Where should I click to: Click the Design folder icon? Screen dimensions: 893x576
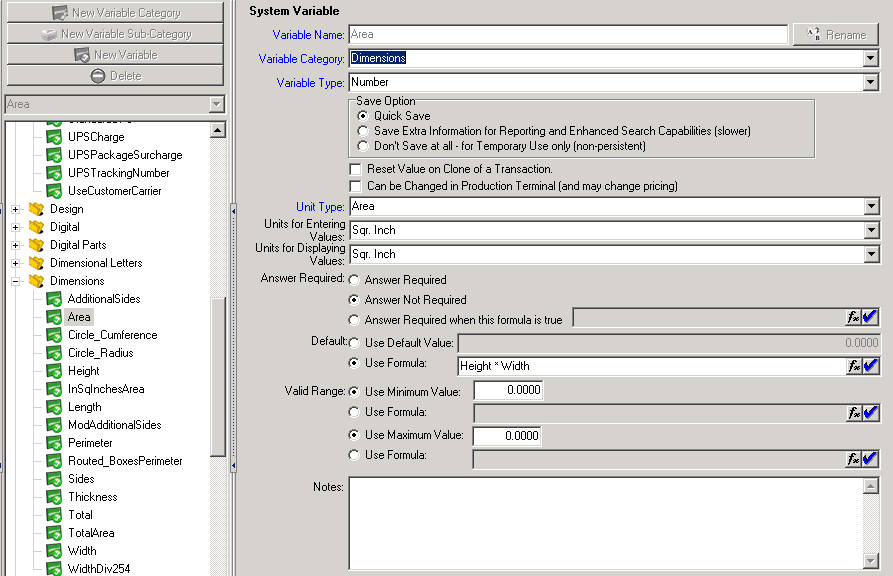36,209
